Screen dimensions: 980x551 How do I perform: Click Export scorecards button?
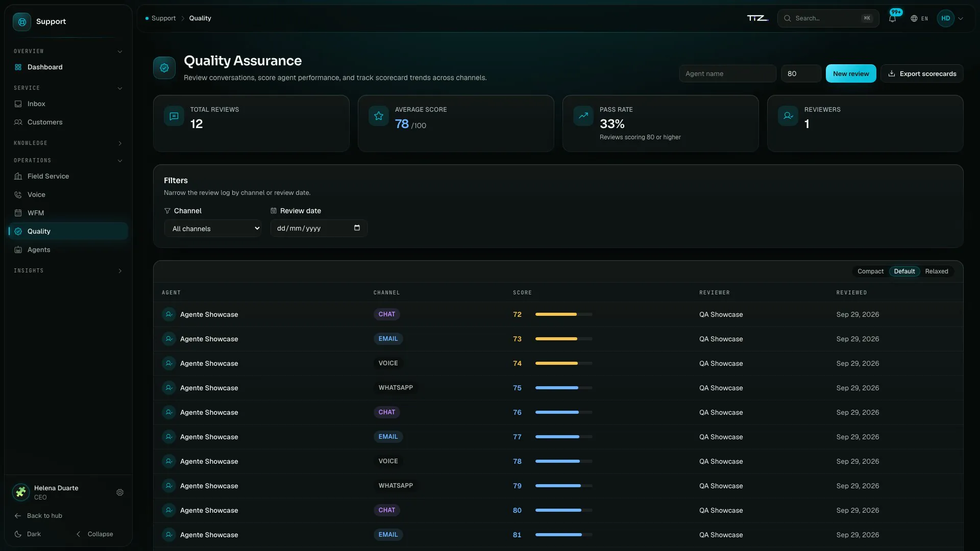922,73
